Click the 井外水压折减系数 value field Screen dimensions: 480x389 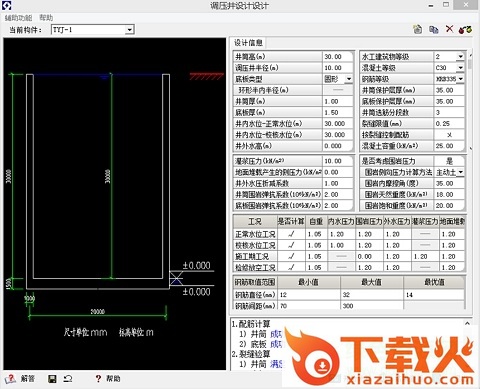click(x=337, y=183)
